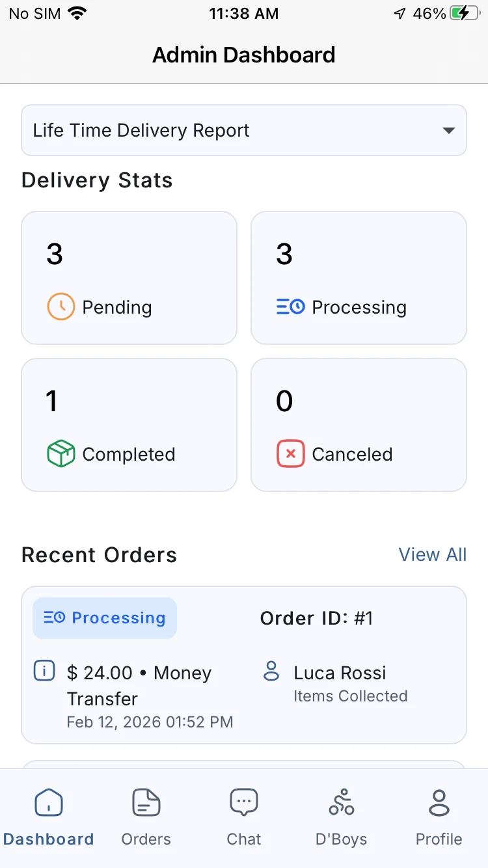
Task: Select the Dashboard home tab
Action: tap(49, 817)
